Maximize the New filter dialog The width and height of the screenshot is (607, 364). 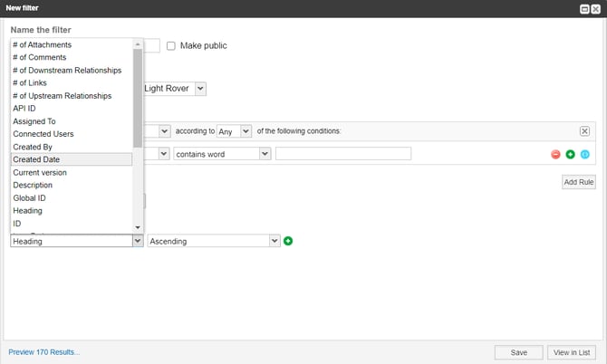point(584,9)
